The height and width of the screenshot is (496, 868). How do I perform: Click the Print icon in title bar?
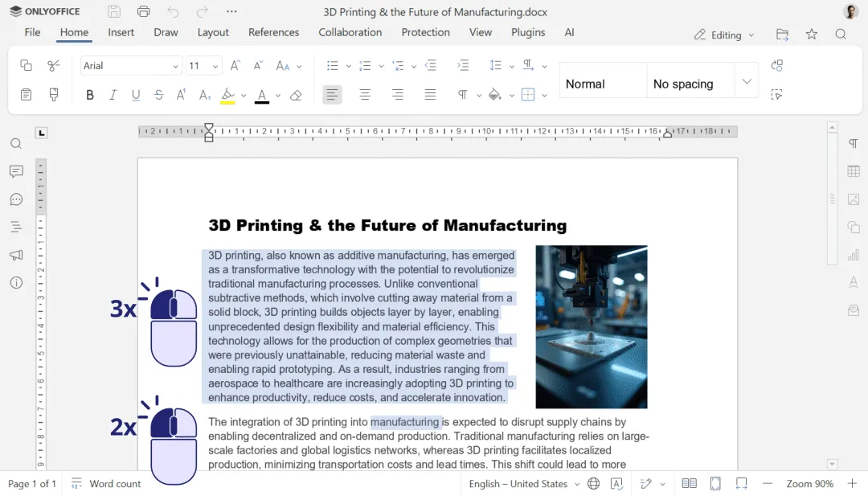(x=143, y=11)
